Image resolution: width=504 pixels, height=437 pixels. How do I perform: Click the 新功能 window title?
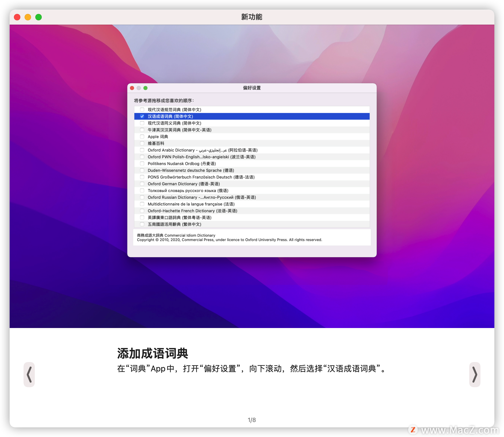(x=252, y=17)
